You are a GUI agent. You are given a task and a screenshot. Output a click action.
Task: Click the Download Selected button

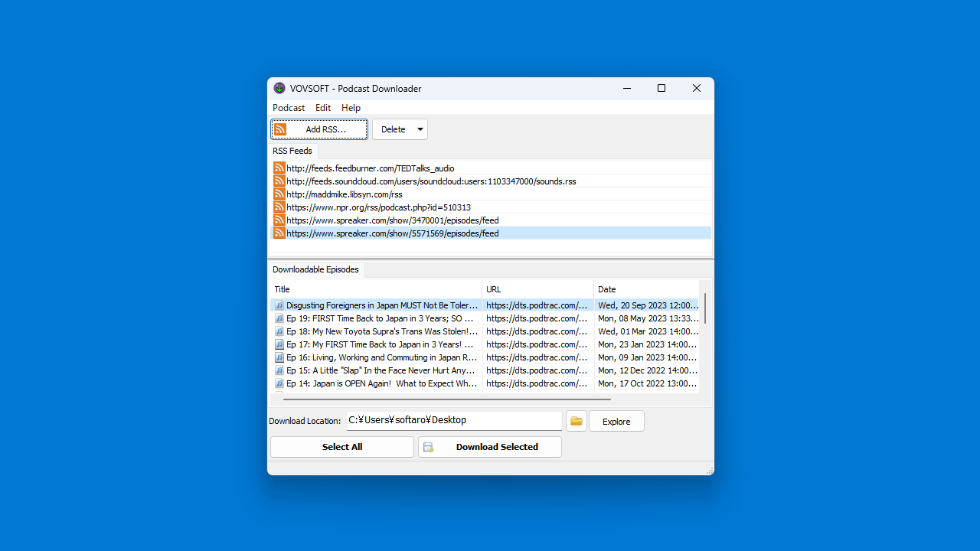tap(490, 447)
